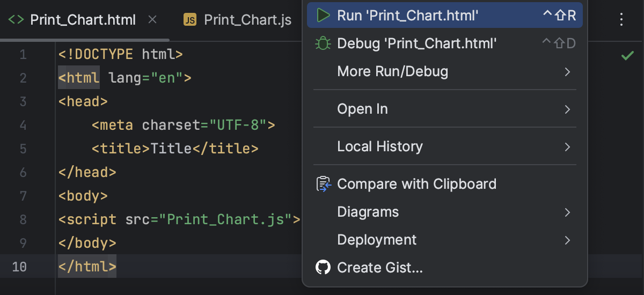Click the Debug bug icon

tap(323, 43)
